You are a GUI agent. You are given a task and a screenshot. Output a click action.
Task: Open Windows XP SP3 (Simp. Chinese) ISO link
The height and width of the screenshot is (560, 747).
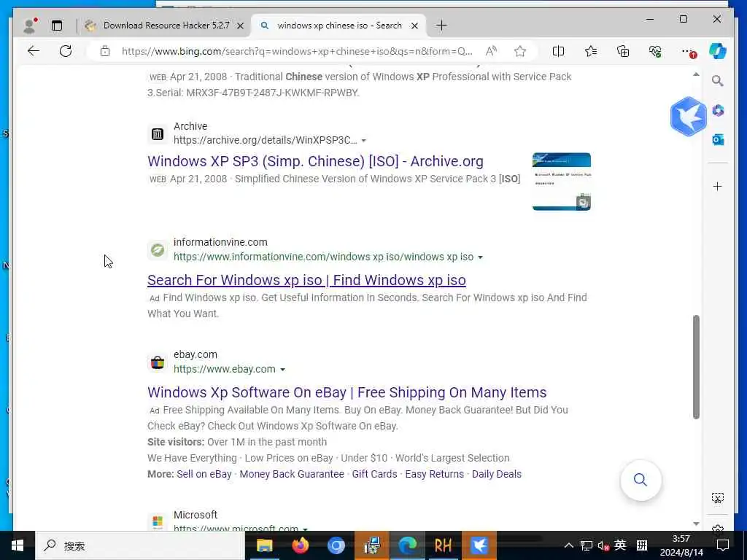point(315,161)
